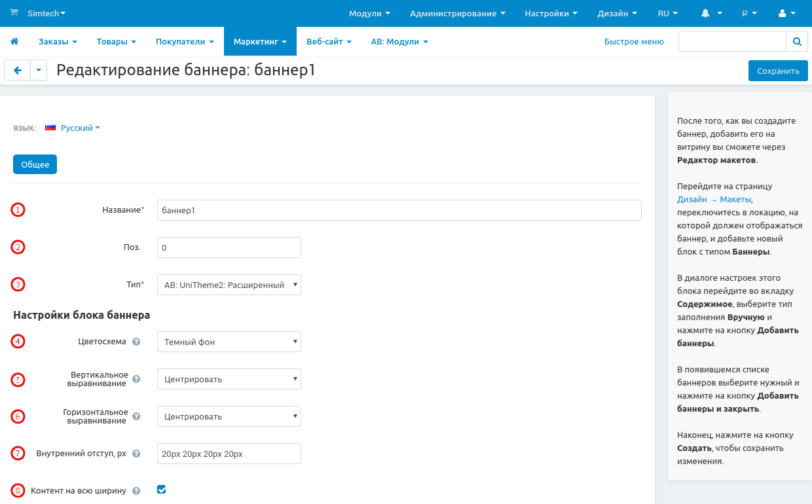Click the search magnifier icon
The height and width of the screenshot is (504, 812).
pos(796,41)
